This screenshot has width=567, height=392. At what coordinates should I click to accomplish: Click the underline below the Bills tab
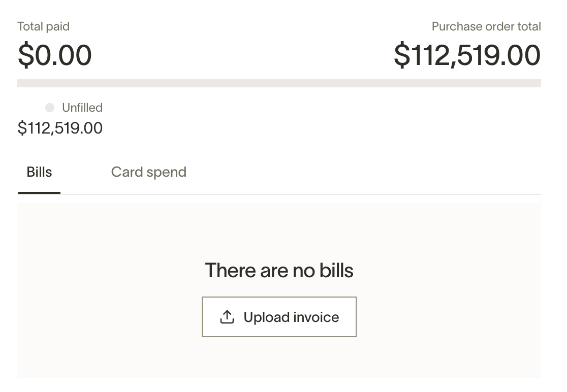[39, 193]
